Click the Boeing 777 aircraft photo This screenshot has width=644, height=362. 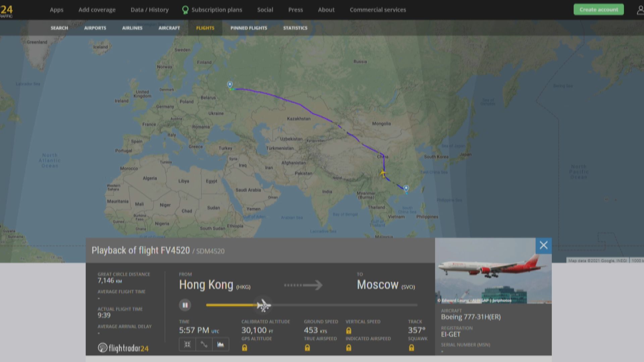pos(493,271)
